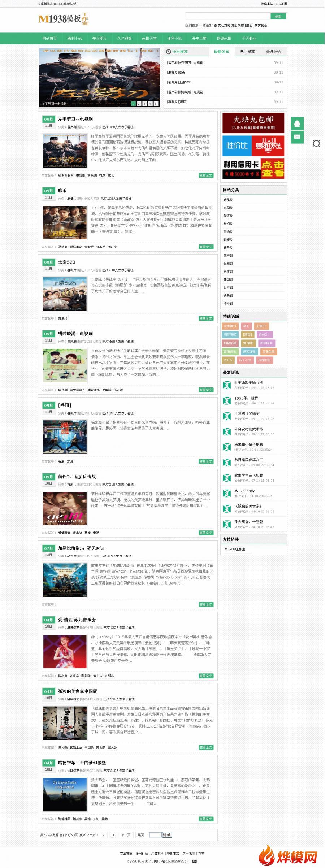Open 电影天堂 in the navigation bar
The image size is (325, 868).
pos(149,39)
